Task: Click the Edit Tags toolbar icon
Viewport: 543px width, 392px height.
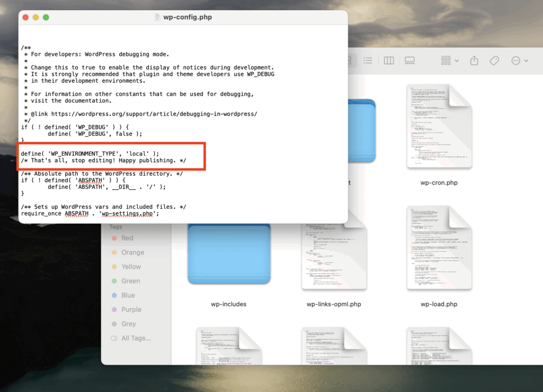Action: click(x=494, y=60)
